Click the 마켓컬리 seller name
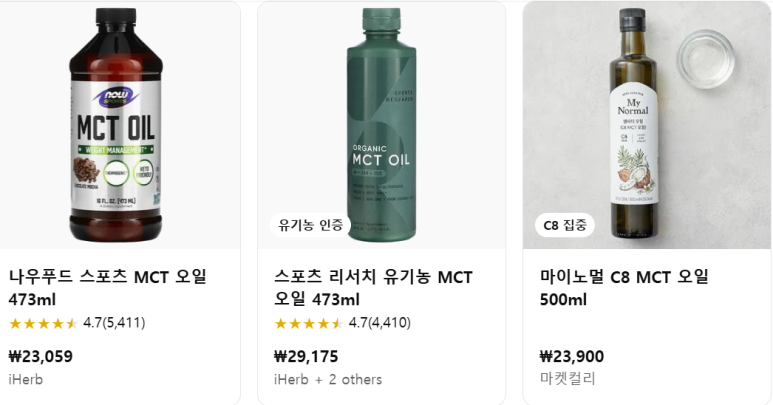 tap(567, 378)
